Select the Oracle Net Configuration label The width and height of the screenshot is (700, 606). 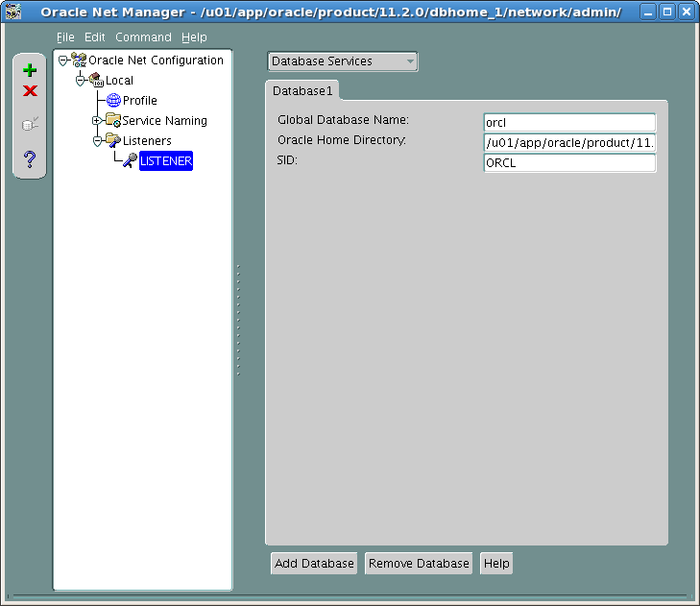tap(156, 60)
